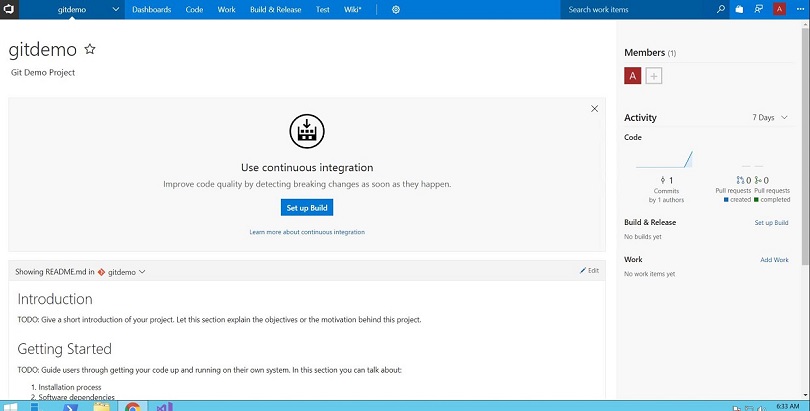Expand the gitdemo repository dropdown for README
The width and height of the screenshot is (810, 411).
(142, 272)
